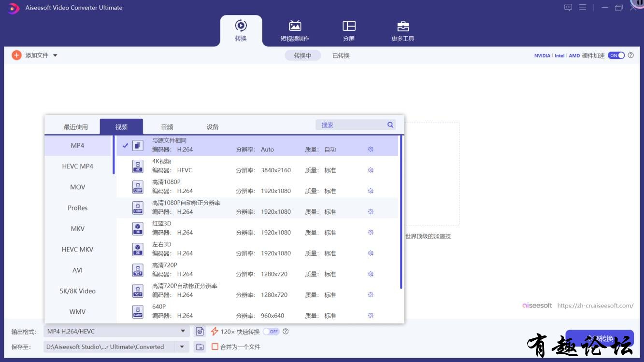This screenshot has width=644, height=362.
Task: Select ProRes format
Action: coord(78,208)
